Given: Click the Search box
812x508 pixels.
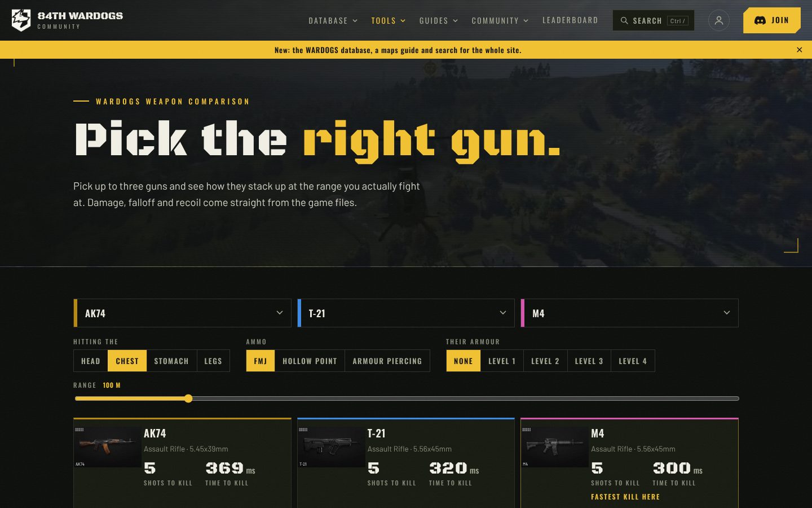Looking at the screenshot, I should pyautogui.click(x=654, y=20).
